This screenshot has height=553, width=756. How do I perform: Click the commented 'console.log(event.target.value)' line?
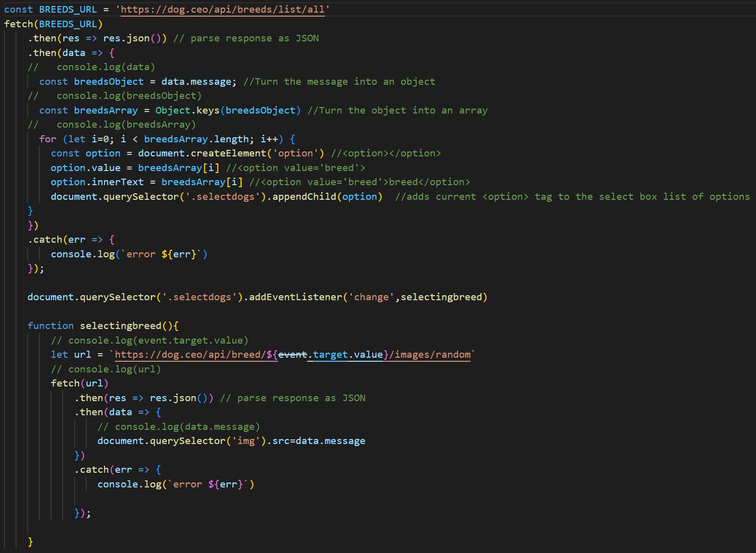[149, 341]
